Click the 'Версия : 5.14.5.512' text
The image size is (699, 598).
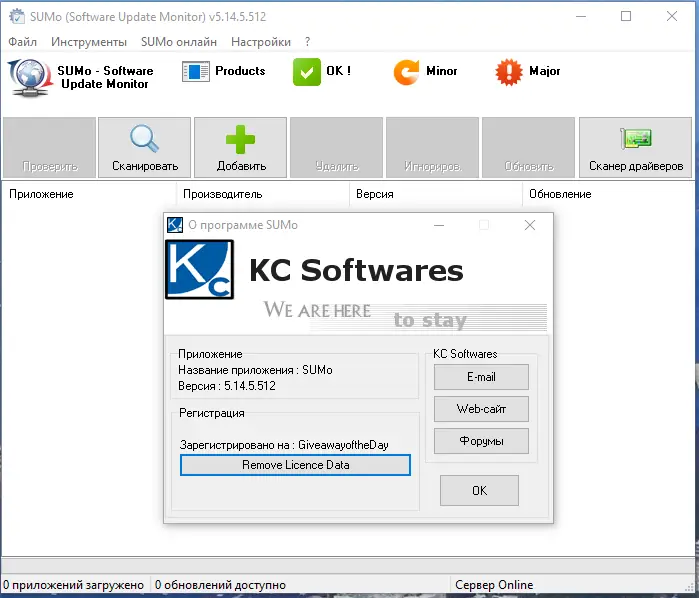(x=227, y=386)
